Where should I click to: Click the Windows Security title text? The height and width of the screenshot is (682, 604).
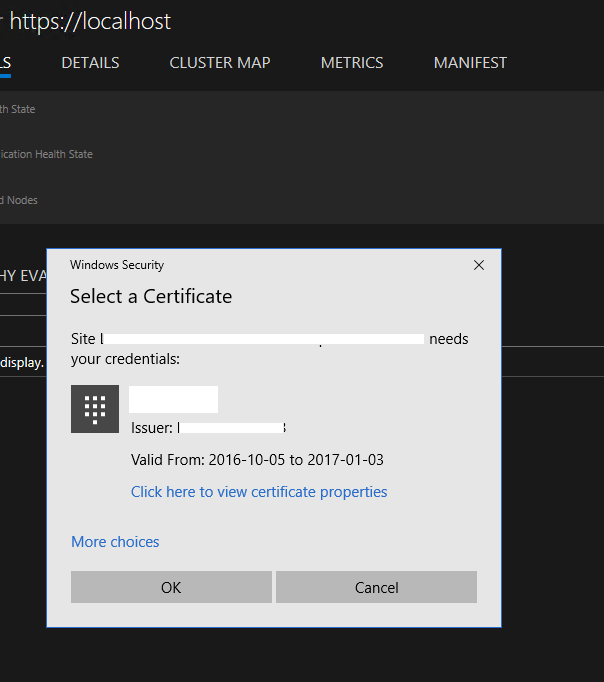click(x=117, y=265)
